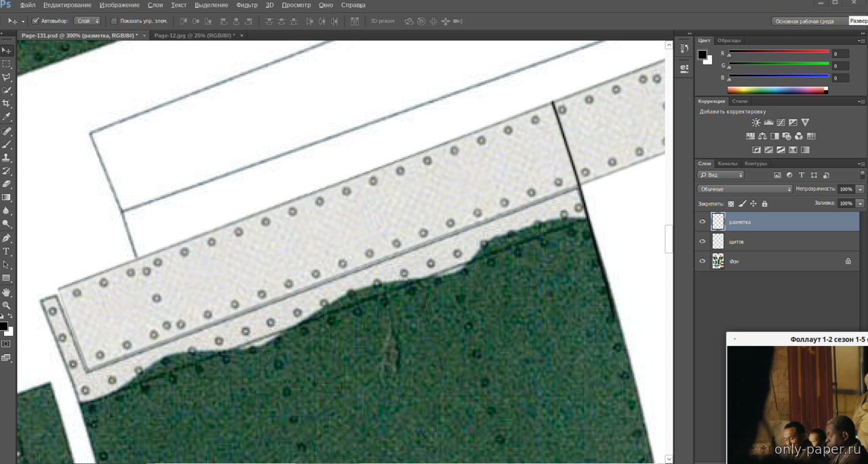Select the Eraser tool

pos(7,184)
